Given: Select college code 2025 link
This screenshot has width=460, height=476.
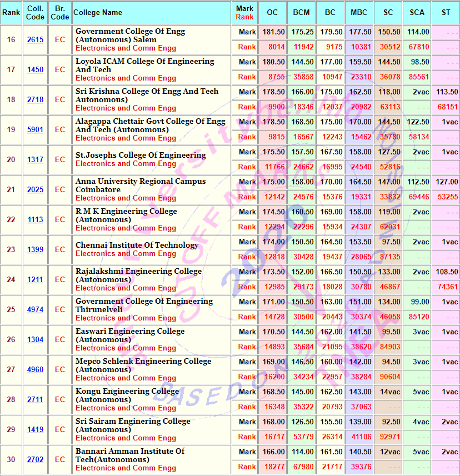Looking at the screenshot, I should click(x=35, y=190).
